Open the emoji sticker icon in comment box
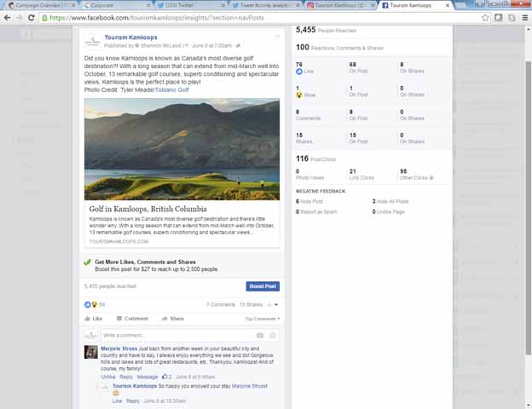Viewport: 532px width, 409px height. point(273,336)
